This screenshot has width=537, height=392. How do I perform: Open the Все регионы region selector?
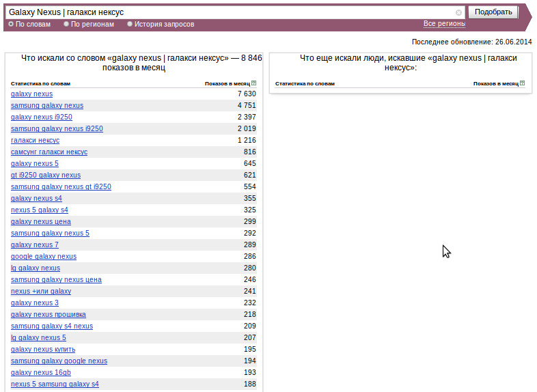pyautogui.click(x=444, y=24)
